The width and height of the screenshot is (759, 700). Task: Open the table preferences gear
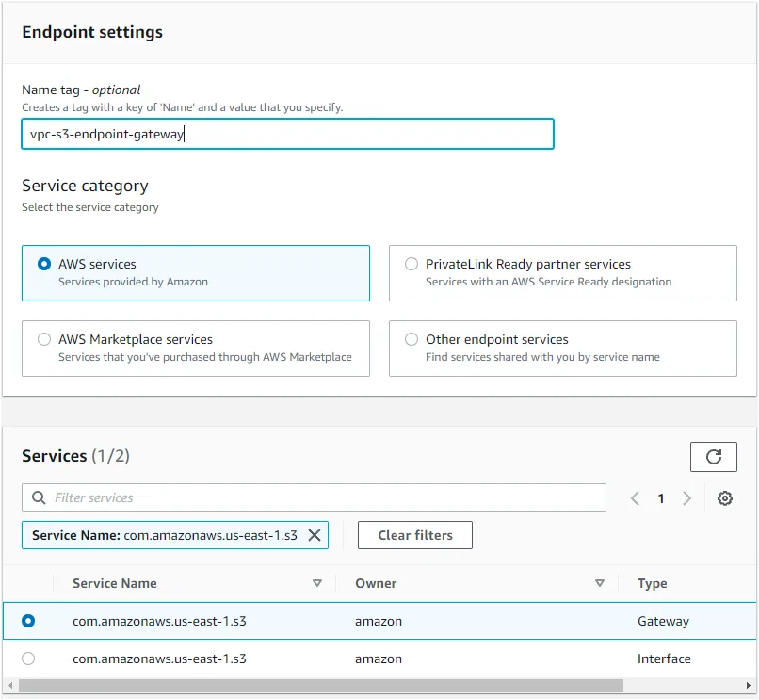pos(724,497)
